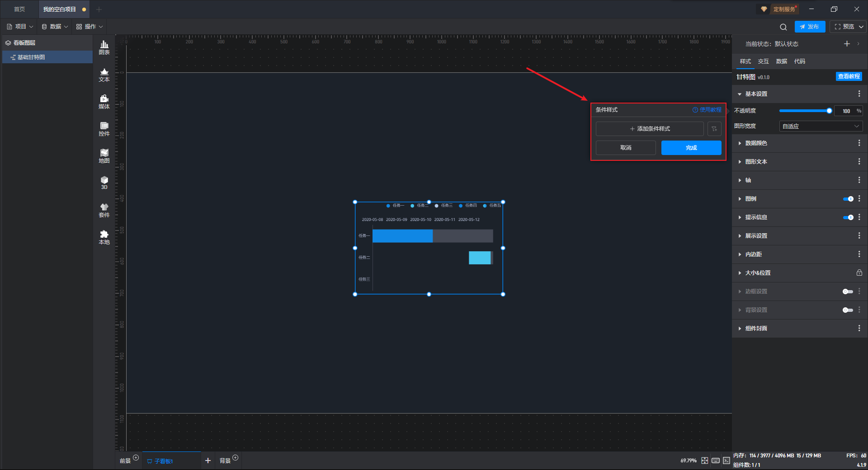Click the plus circle next to 背景
868x470 pixels.
tap(235, 458)
